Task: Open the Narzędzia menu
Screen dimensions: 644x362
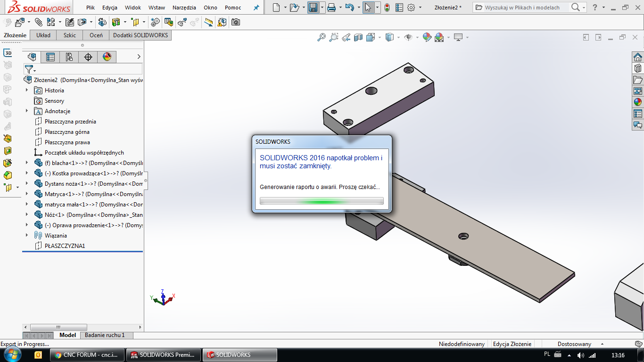Action: [x=184, y=8]
